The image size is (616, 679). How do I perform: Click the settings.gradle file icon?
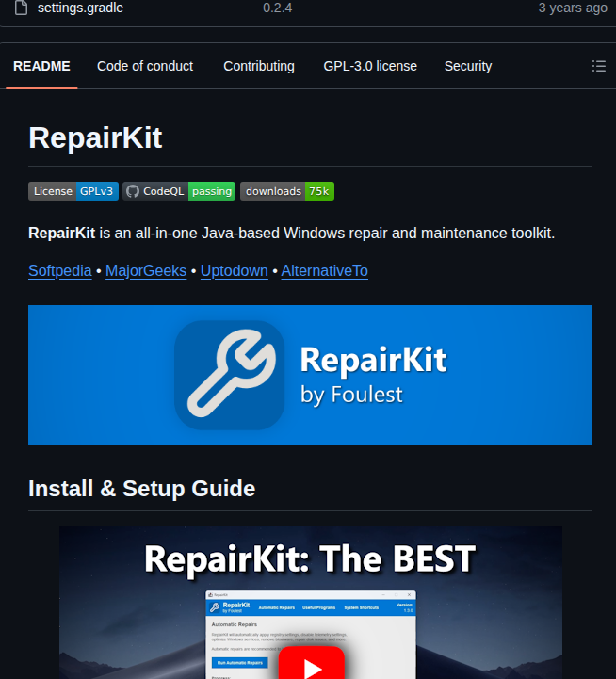22,8
